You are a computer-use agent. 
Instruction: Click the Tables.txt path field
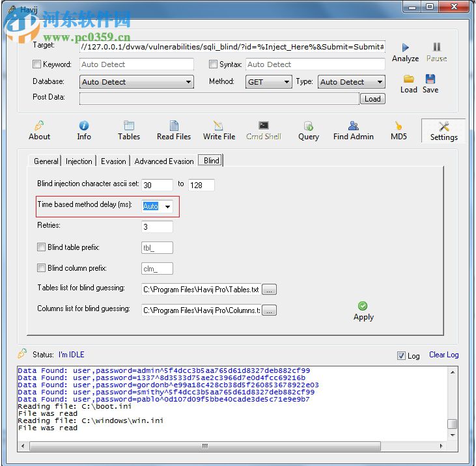pyautogui.click(x=201, y=290)
